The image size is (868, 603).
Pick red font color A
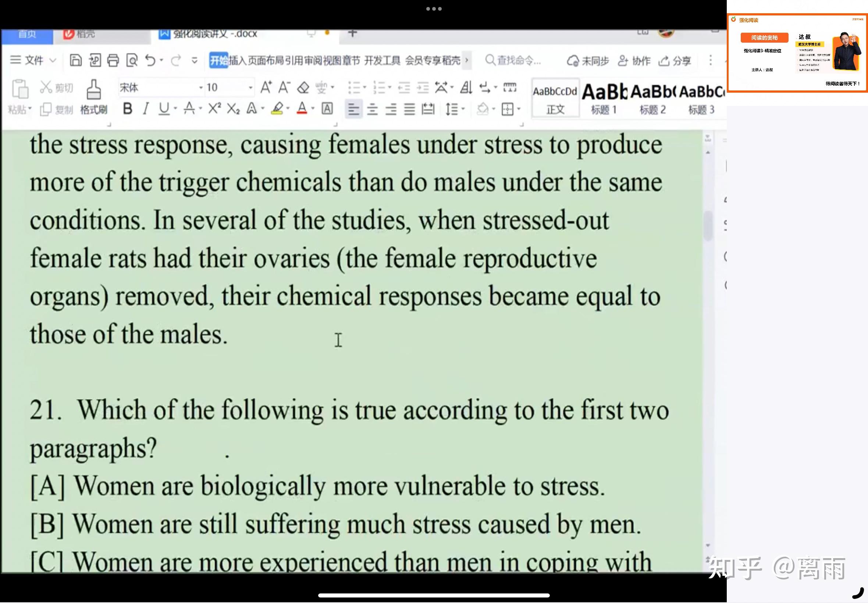click(x=302, y=109)
